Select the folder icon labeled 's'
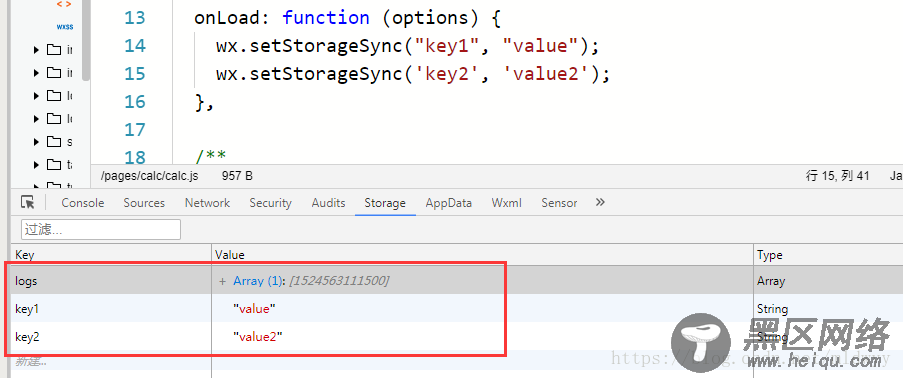Image resolution: width=903 pixels, height=378 pixels. [54, 142]
